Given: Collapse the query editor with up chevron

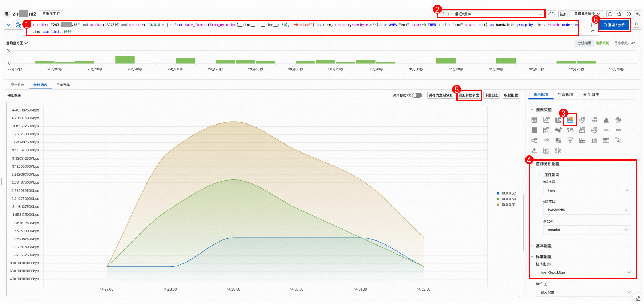Looking at the screenshot, I should (593, 31).
